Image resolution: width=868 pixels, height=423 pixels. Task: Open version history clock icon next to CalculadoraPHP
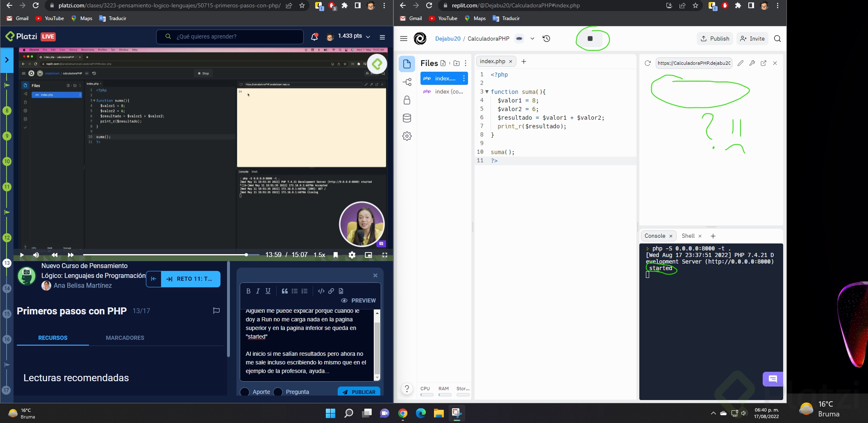(x=546, y=39)
